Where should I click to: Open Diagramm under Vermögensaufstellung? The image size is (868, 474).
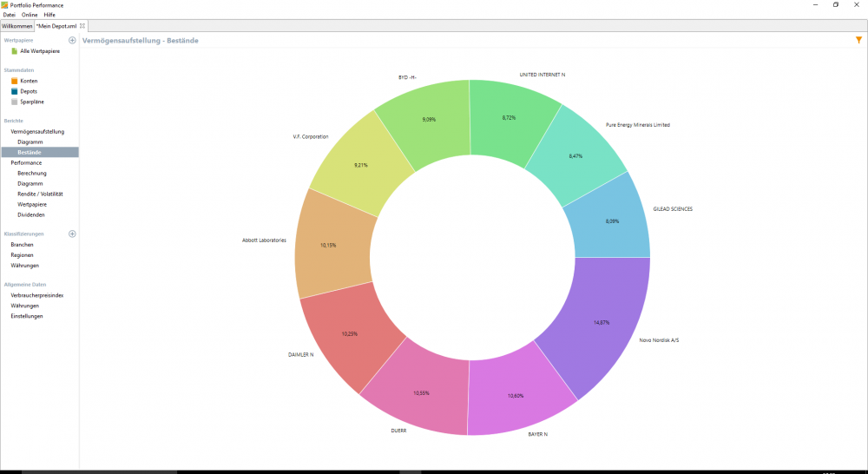pyautogui.click(x=30, y=142)
